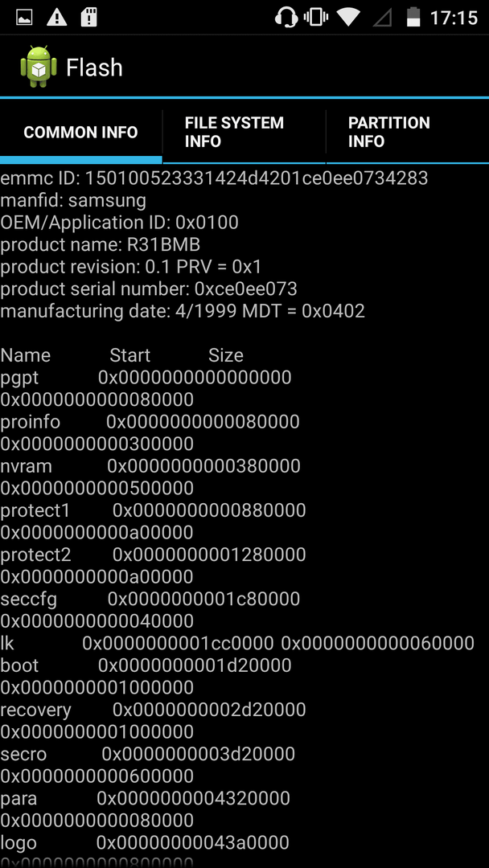Select the Common Info tab
Viewport: 489px width, 868px height.
pyautogui.click(x=81, y=132)
